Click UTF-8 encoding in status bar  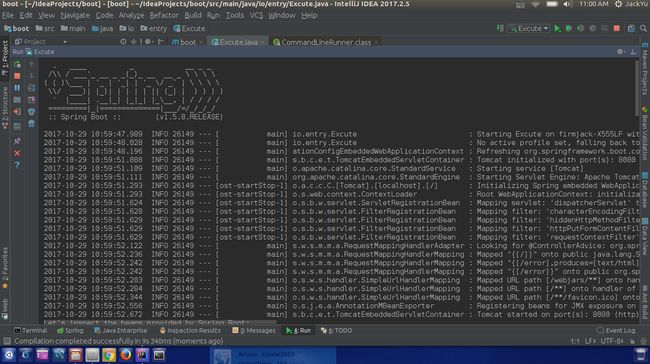point(611,341)
